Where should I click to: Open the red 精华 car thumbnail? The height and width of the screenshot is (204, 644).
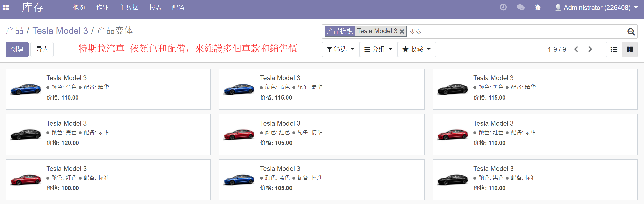pyautogui.click(x=239, y=135)
